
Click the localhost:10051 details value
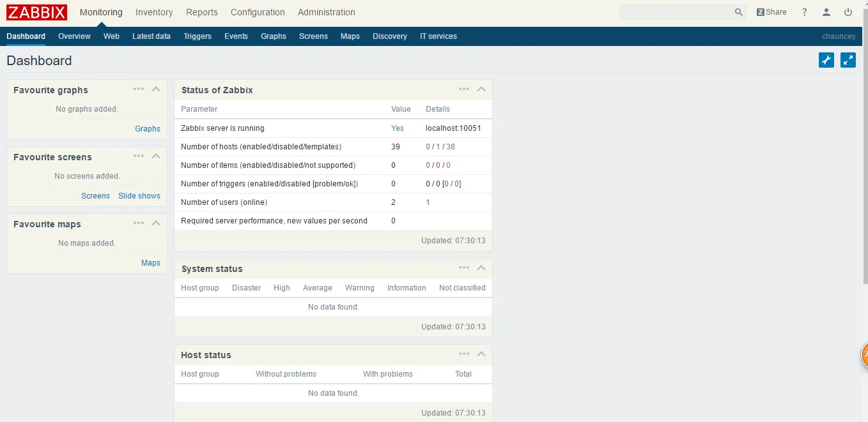coord(453,128)
